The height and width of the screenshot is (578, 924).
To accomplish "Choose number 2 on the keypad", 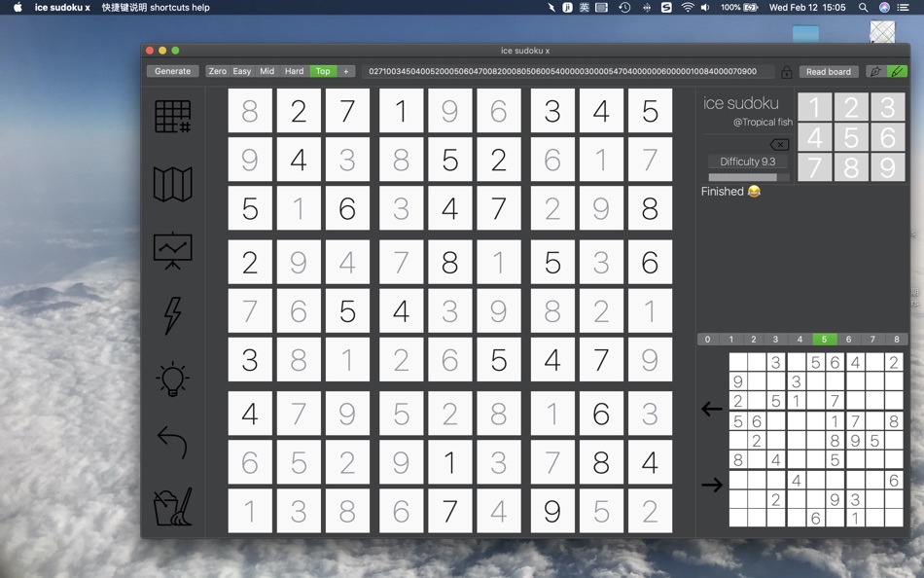I will [851, 107].
